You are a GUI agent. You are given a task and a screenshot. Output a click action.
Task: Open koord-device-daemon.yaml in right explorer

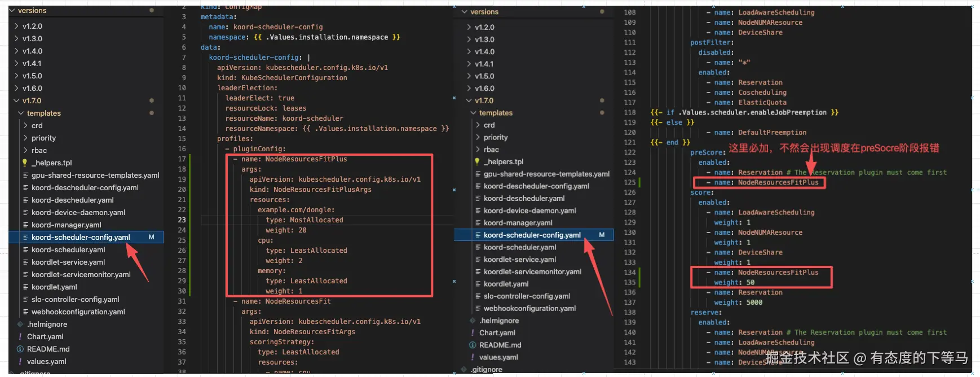[530, 211]
